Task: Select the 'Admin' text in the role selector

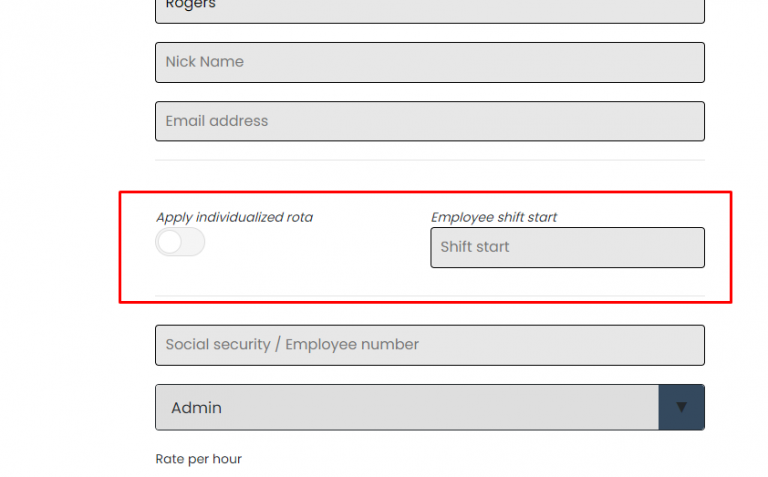Action: click(x=196, y=408)
